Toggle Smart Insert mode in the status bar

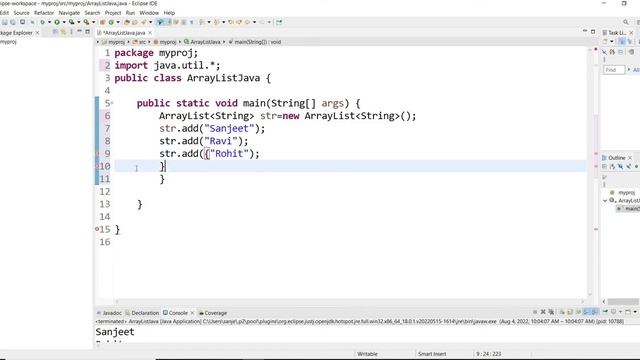point(432,354)
